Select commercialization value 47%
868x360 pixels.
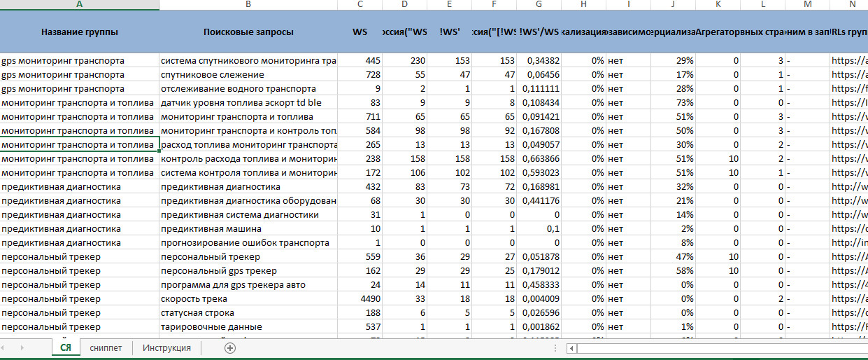point(674,257)
